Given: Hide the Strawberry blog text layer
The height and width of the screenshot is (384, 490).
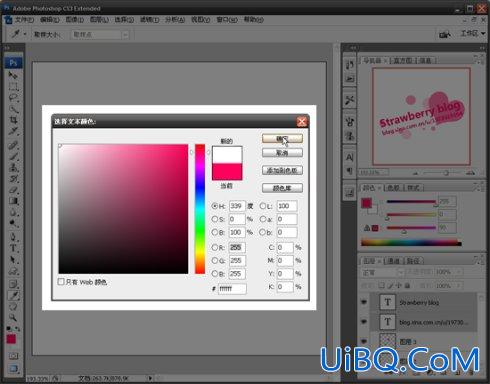Looking at the screenshot, I should click(364, 302).
